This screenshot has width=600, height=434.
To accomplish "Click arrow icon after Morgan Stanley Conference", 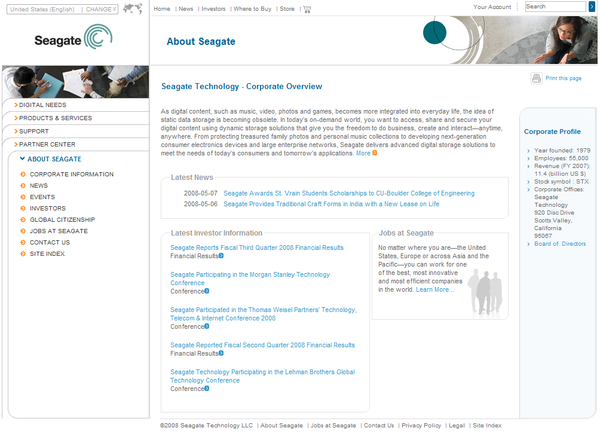I will [x=207, y=291].
